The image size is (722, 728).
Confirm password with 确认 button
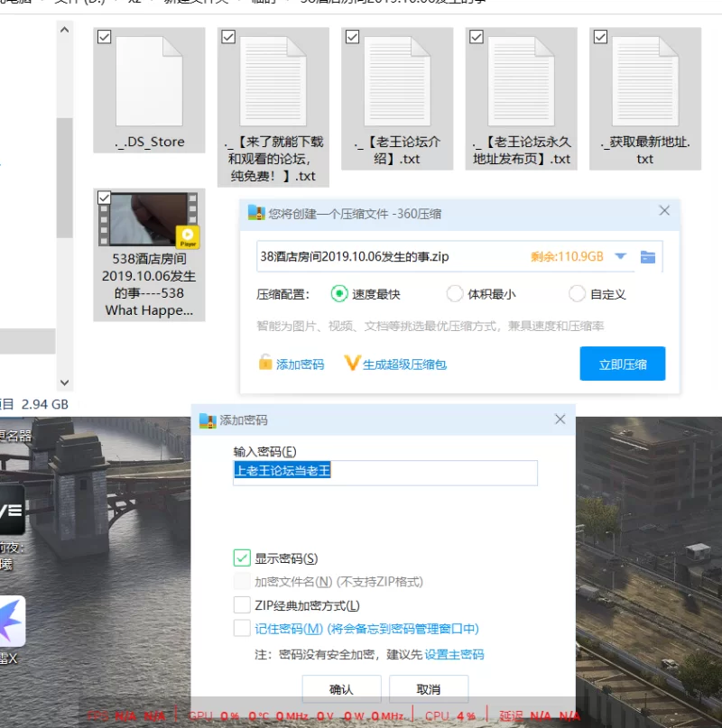click(x=341, y=689)
